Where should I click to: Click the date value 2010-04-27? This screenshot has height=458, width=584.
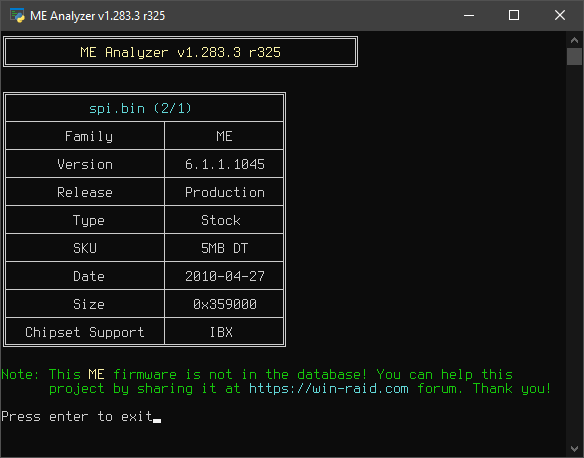(x=225, y=276)
